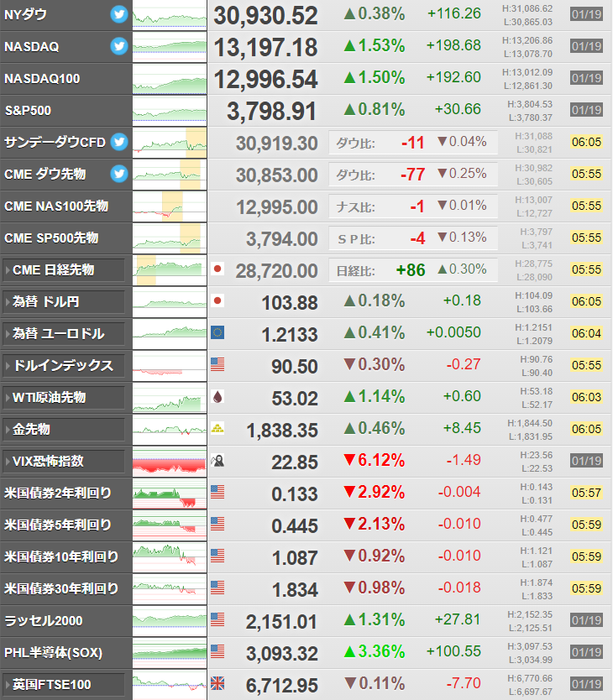Click the US flag beside 米国債券2年利回り
Screen dimensions: 613x700
[217, 492]
